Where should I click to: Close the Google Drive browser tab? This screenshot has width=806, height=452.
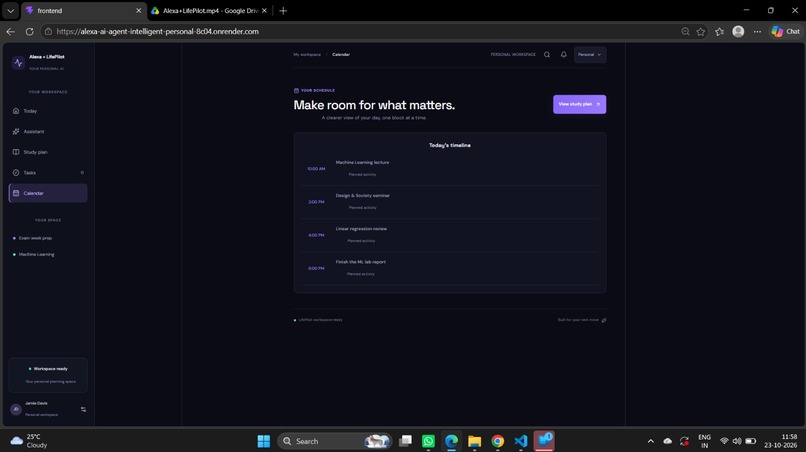[264, 11]
